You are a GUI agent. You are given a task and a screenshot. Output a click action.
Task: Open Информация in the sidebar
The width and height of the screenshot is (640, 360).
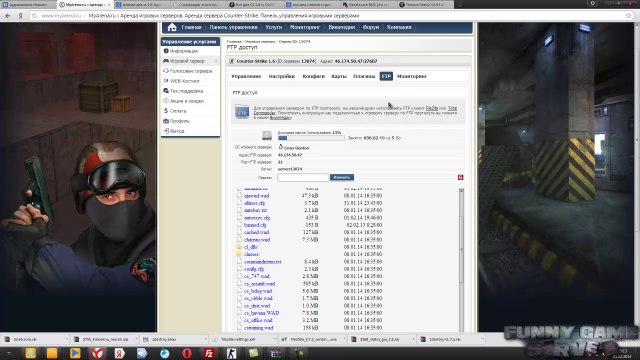184,51
